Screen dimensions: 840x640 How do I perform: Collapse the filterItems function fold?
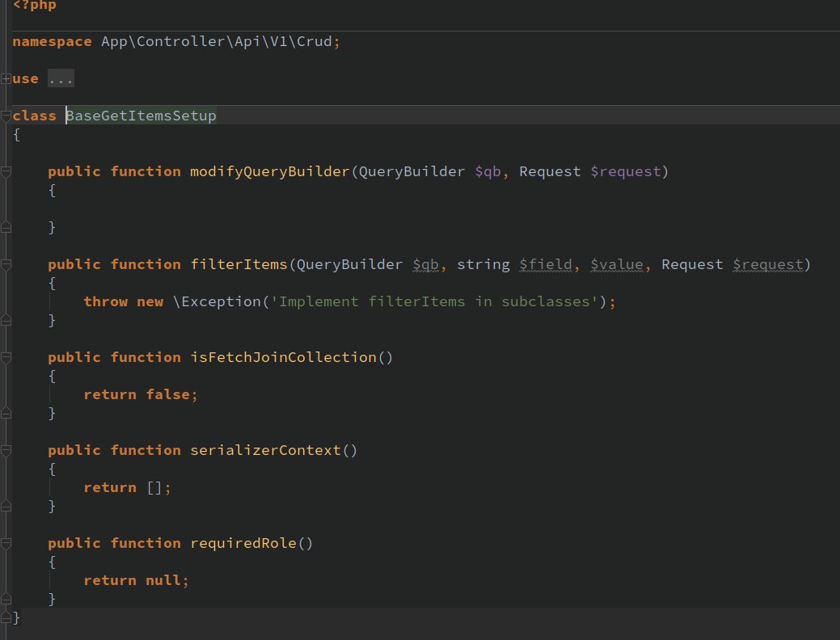pyautogui.click(x=6, y=264)
